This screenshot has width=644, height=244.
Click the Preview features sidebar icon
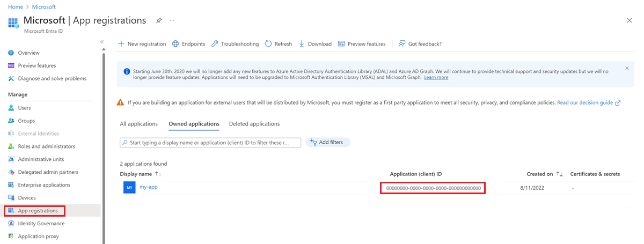pyautogui.click(x=11, y=65)
